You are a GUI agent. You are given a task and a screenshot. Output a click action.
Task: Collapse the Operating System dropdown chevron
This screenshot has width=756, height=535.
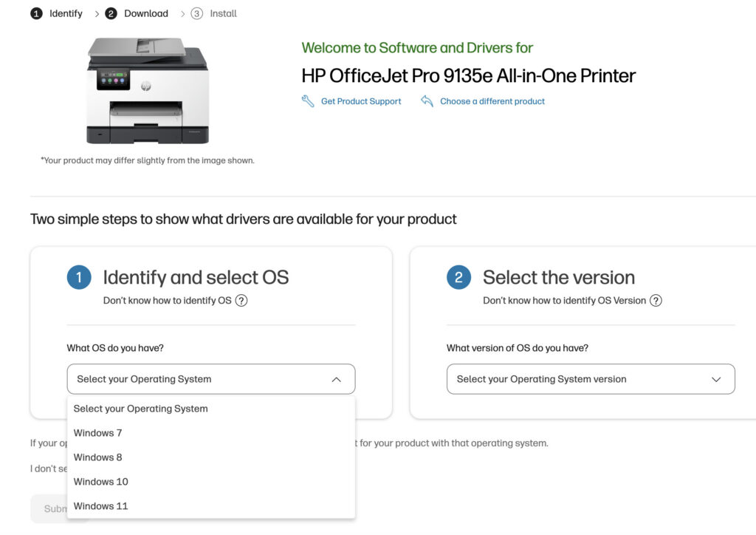(x=337, y=378)
